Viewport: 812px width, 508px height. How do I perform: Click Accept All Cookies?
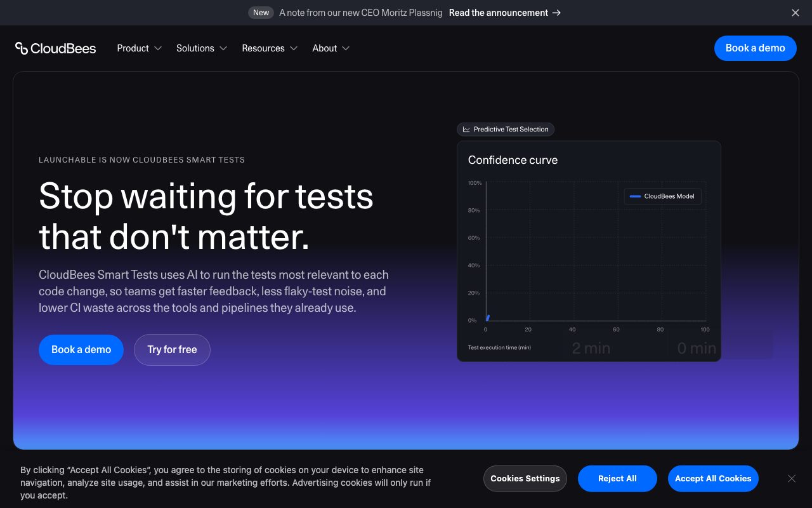point(713,479)
